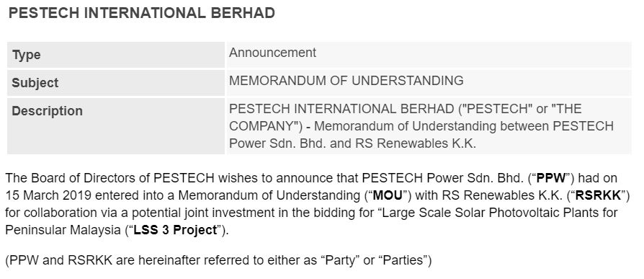This screenshot has height=279, width=644.
Task: Click the PESTECH INTERNATIONAL BERHAD heading
Action: tap(142, 13)
